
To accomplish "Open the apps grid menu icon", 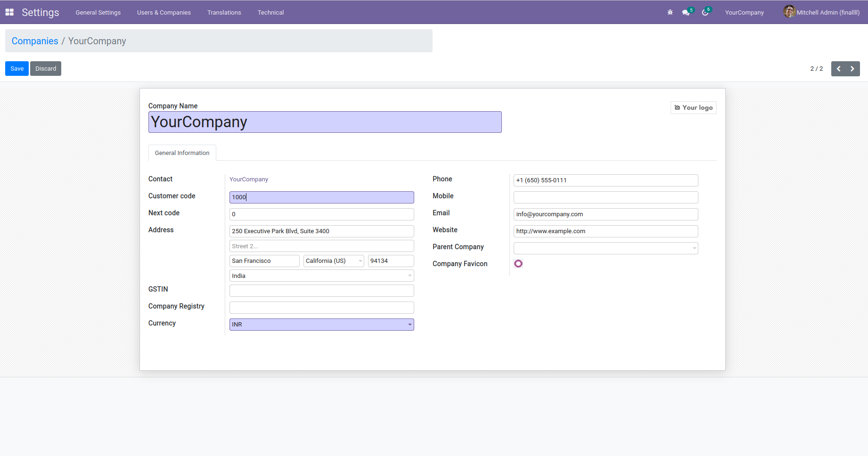I will pos(9,12).
